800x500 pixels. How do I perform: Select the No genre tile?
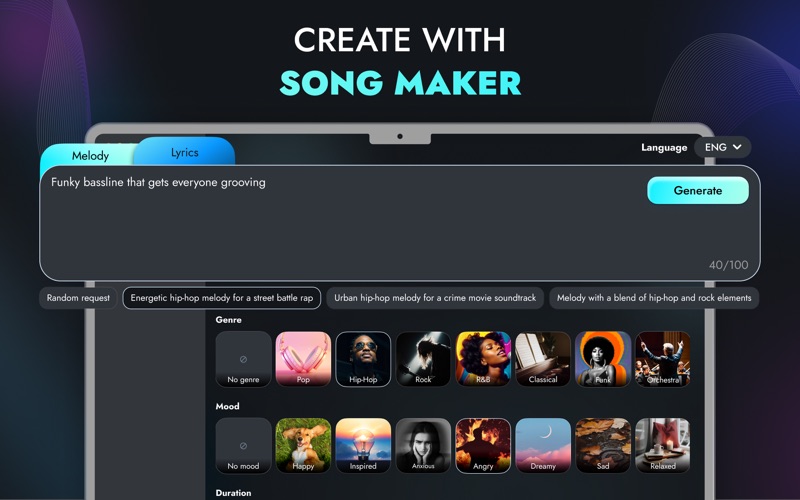pyautogui.click(x=243, y=359)
